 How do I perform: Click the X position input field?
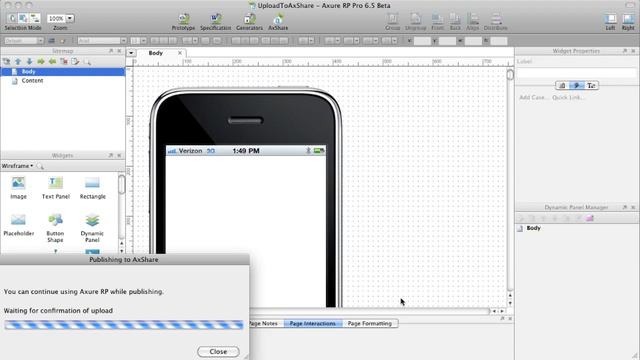tap(422, 41)
